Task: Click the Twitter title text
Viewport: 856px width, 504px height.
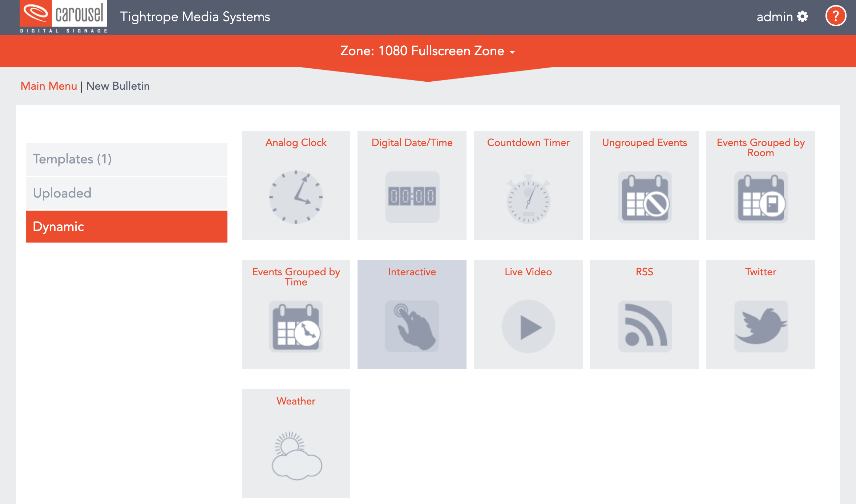Action: 761,272
